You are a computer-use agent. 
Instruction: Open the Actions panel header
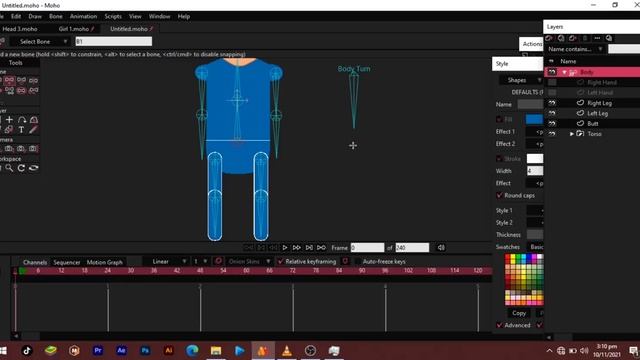(532, 44)
